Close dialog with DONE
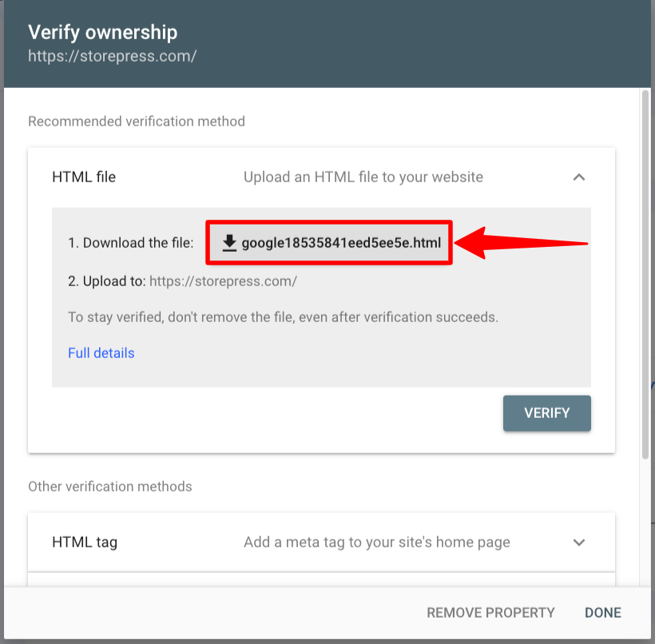This screenshot has width=655, height=644. pos(603,613)
